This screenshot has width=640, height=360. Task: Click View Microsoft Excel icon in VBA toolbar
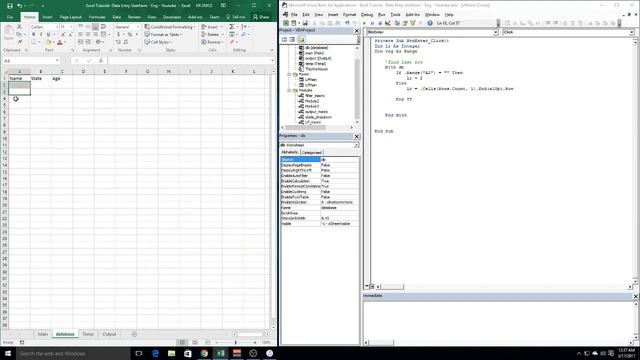coord(286,23)
